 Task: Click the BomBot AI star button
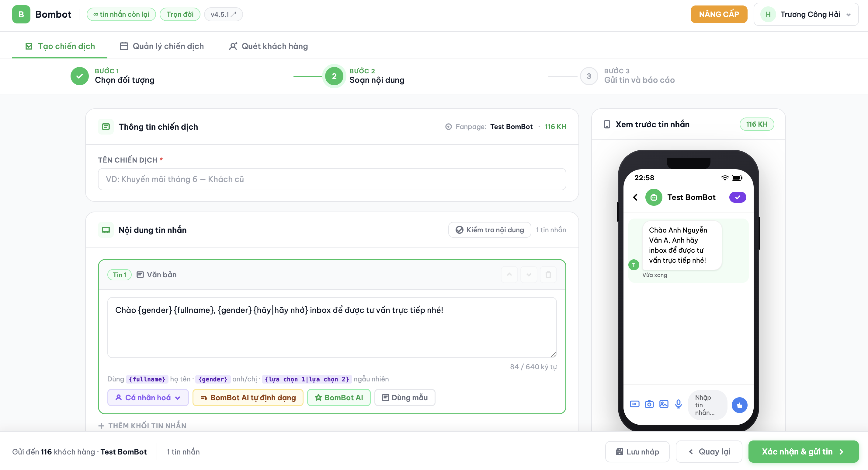tap(339, 398)
